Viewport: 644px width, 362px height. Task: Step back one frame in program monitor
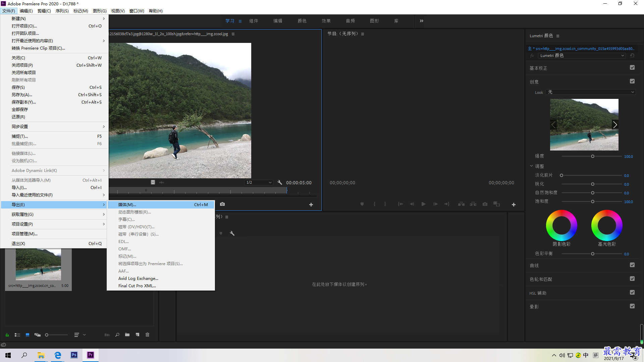(412, 204)
